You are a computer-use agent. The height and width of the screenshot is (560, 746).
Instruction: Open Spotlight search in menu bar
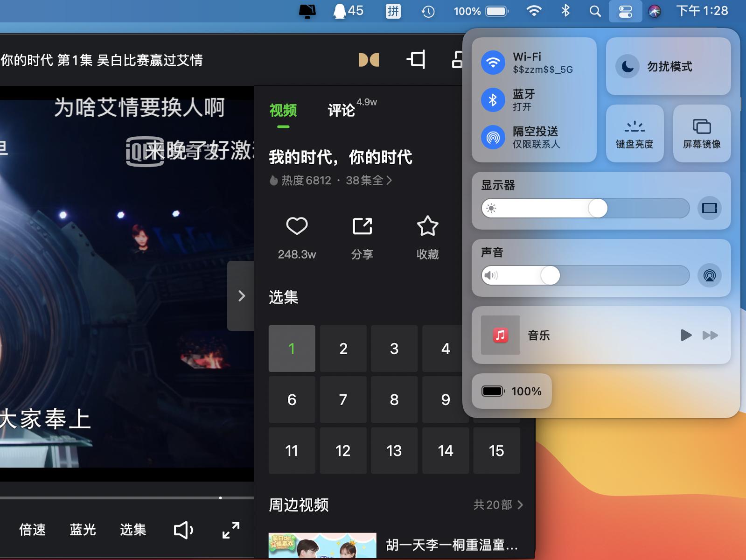pos(595,11)
